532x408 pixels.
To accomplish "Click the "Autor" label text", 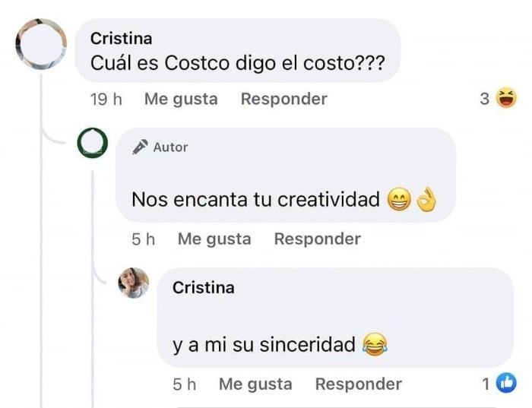I will tap(170, 147).
